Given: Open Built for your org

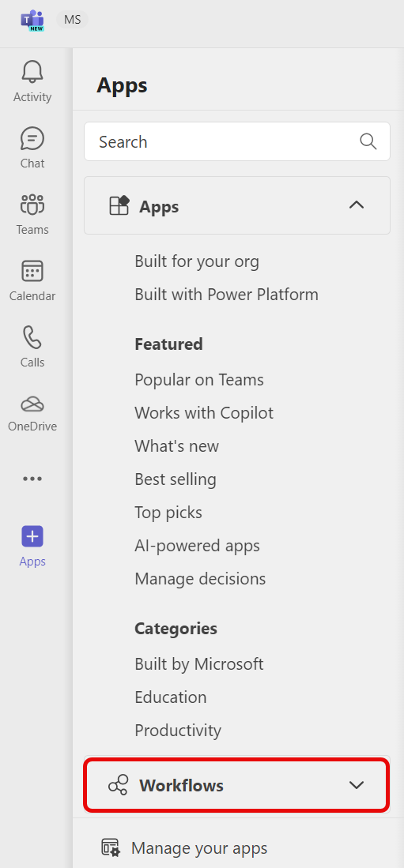Looking at the screenshot, I should coord(197,261).
